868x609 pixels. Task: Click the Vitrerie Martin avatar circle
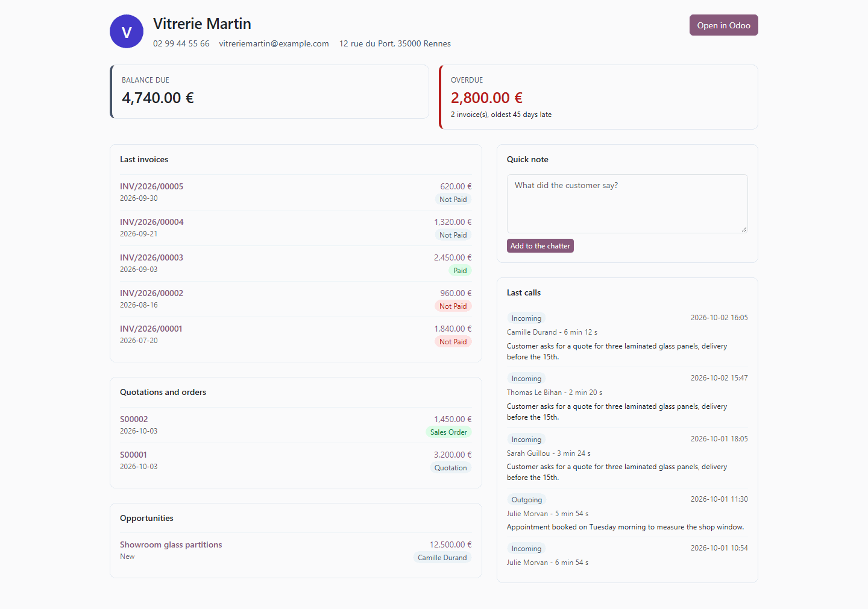(x=127, y=31)
